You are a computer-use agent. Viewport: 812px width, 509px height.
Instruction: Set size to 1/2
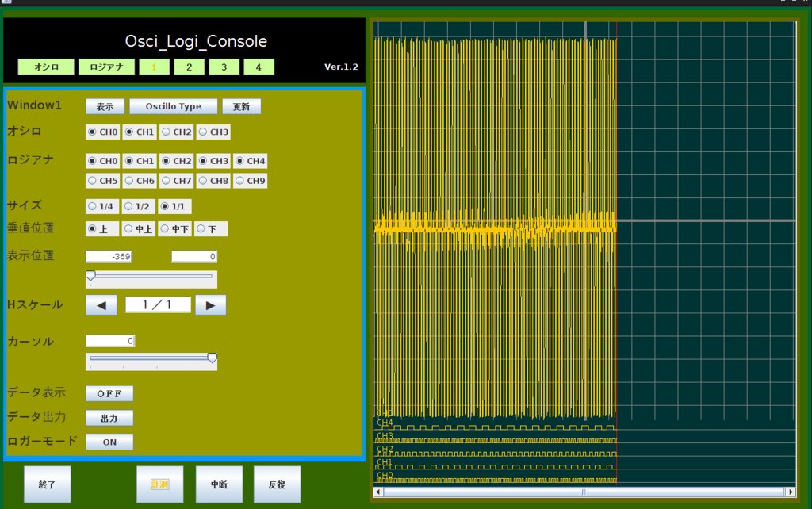[138, 207]
